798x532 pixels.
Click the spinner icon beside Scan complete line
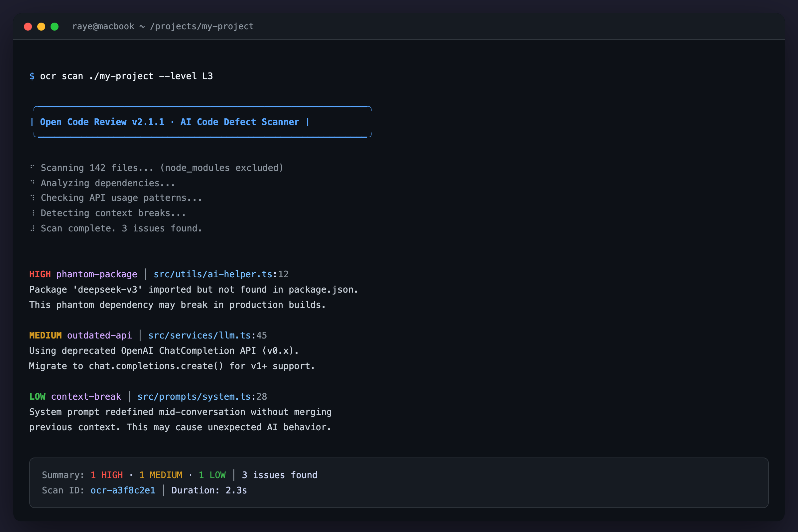tap(33, 228)
